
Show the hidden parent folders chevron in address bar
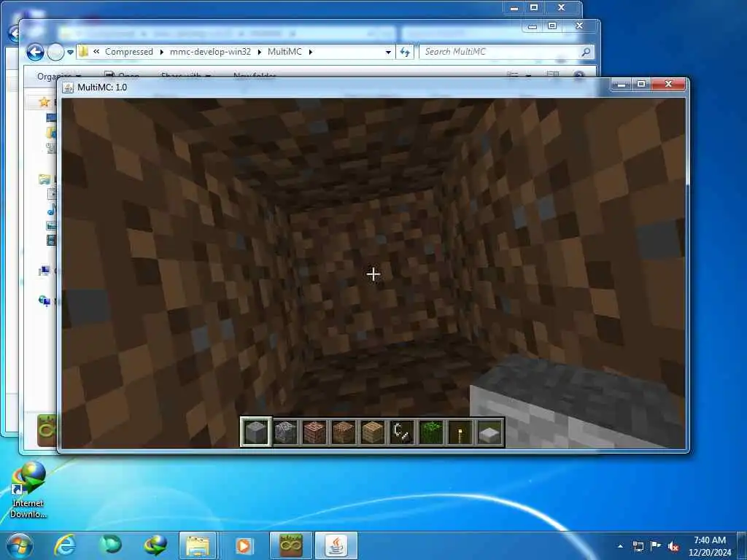coord(96,52)
